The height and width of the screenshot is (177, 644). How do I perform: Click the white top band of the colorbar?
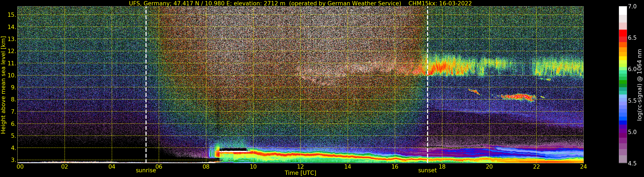coord(623,11)
